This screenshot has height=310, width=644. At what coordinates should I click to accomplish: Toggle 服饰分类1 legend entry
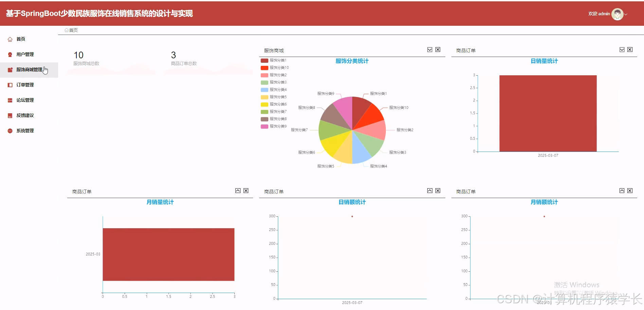[273, 60]
